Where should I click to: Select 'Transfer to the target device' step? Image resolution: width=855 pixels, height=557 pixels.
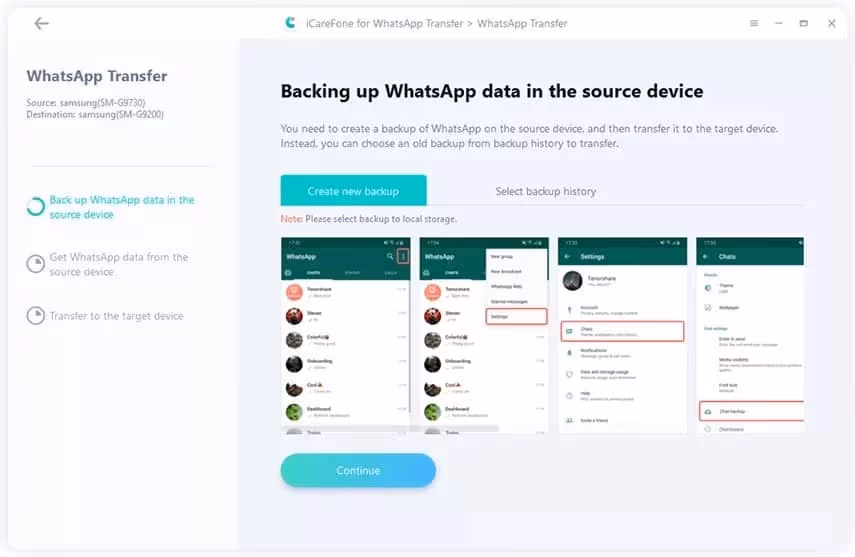pyautogui.click(x=117, y=316)
